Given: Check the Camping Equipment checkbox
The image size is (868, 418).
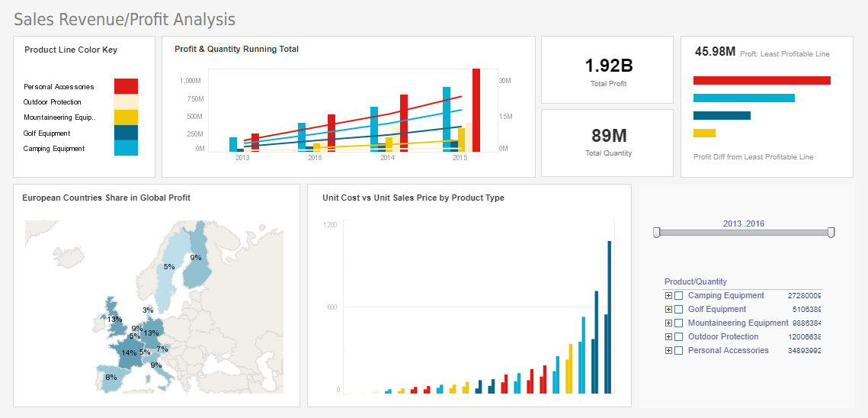Looking at the screenshot, I should 679,295.
